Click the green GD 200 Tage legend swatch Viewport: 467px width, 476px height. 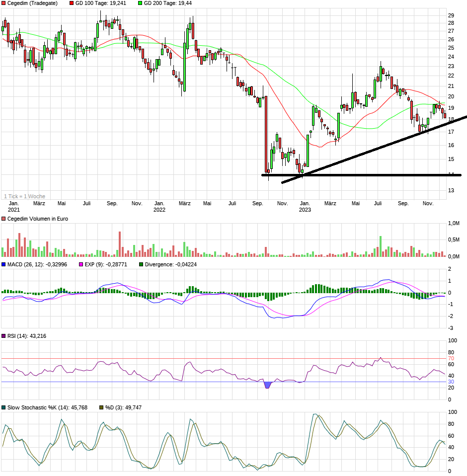(140, 3)
